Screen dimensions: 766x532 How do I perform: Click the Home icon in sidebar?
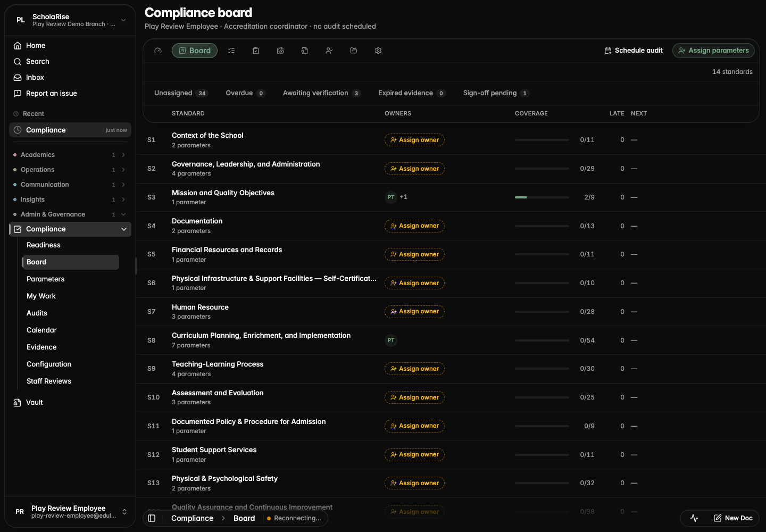18,46
